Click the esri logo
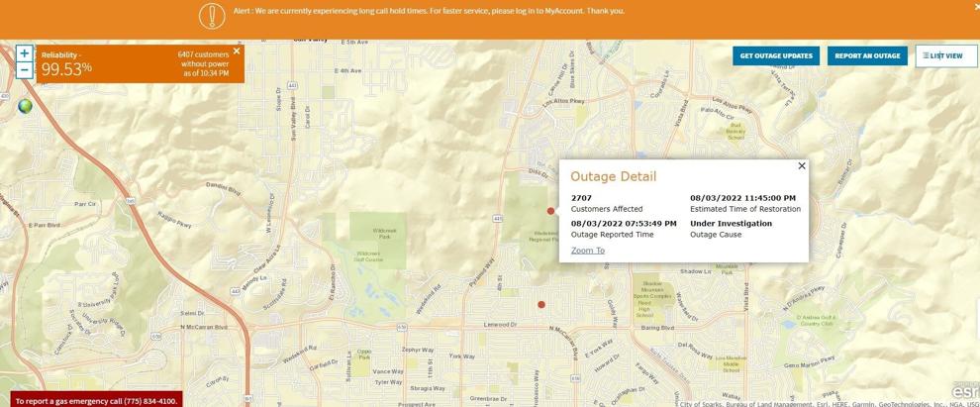The height and width of the screenshot is (407, 980). pyautogui.click(x=965, y=392)
